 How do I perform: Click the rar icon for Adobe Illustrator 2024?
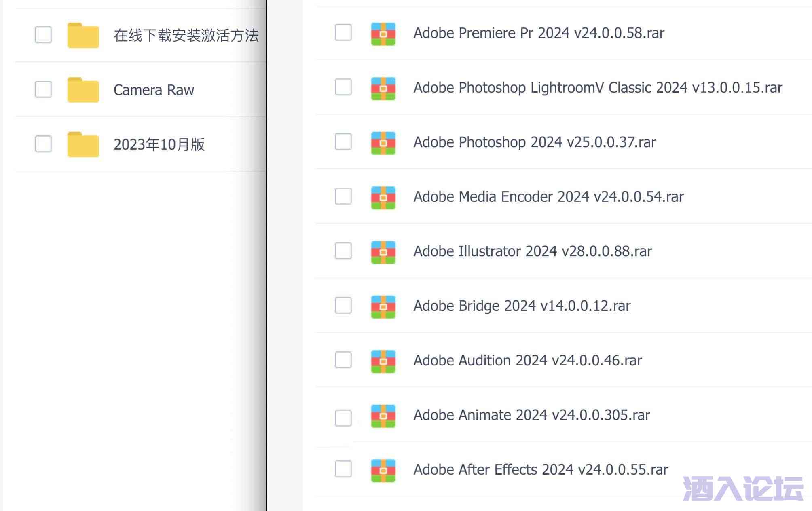coord(383,252)
